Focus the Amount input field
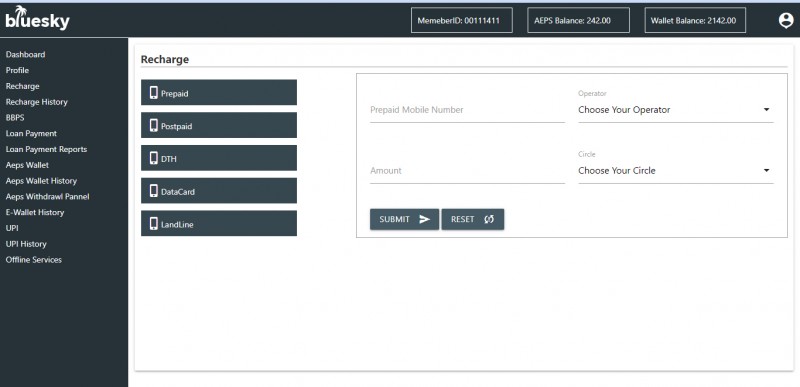Image resolution: width=800 pixels, height=387 pixels. 467,170
